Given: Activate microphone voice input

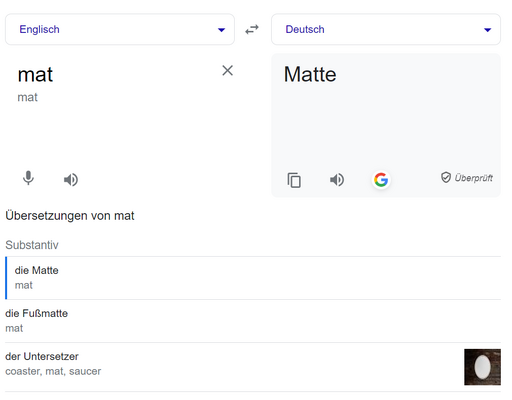Looking at the screenshot, I should click(28, 178).
